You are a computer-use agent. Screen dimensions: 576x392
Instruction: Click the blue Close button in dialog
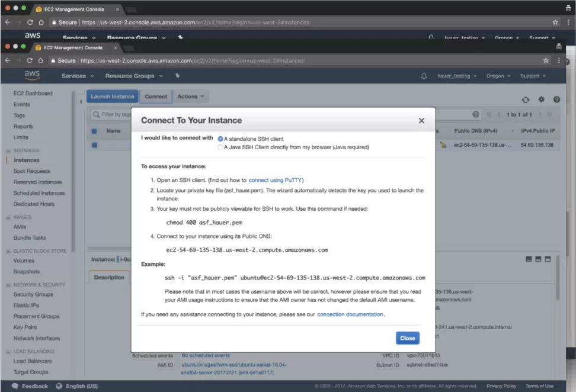pos(407,338)
